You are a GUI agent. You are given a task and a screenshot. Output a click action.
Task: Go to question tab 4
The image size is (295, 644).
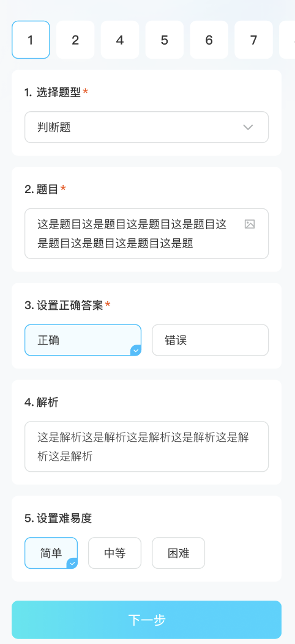pyautogui.click(x=120, y=40)
